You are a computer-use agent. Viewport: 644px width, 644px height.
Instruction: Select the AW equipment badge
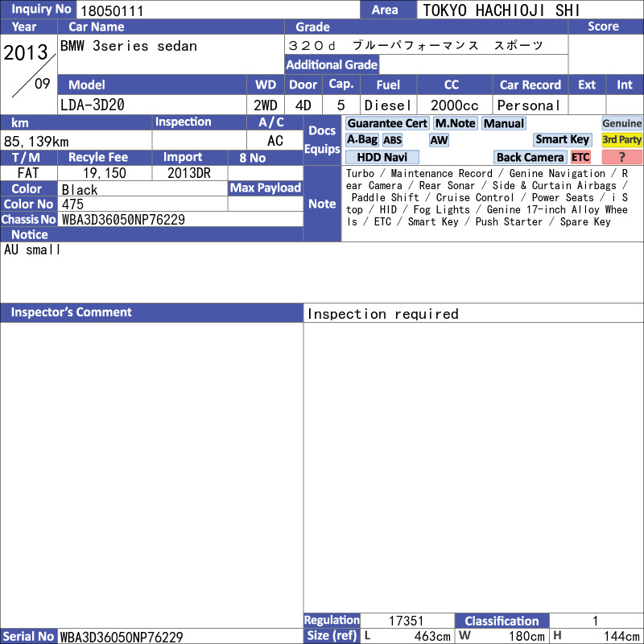point(439,140)
